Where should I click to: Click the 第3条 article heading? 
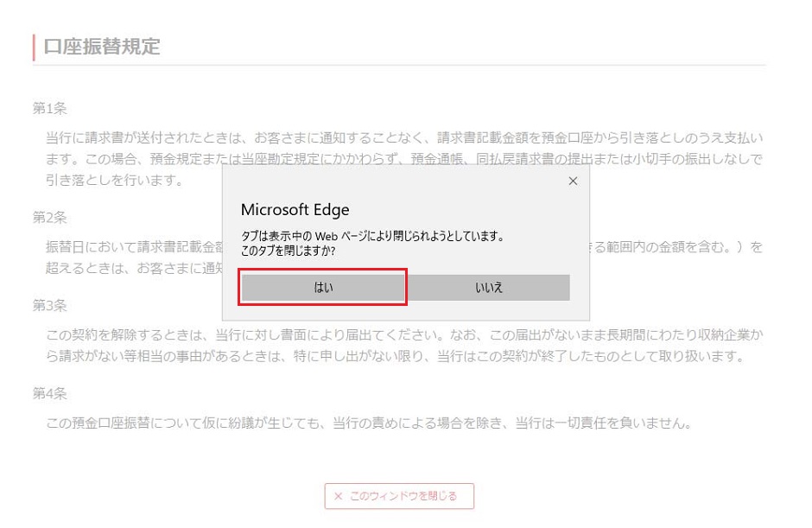point(50,305)
